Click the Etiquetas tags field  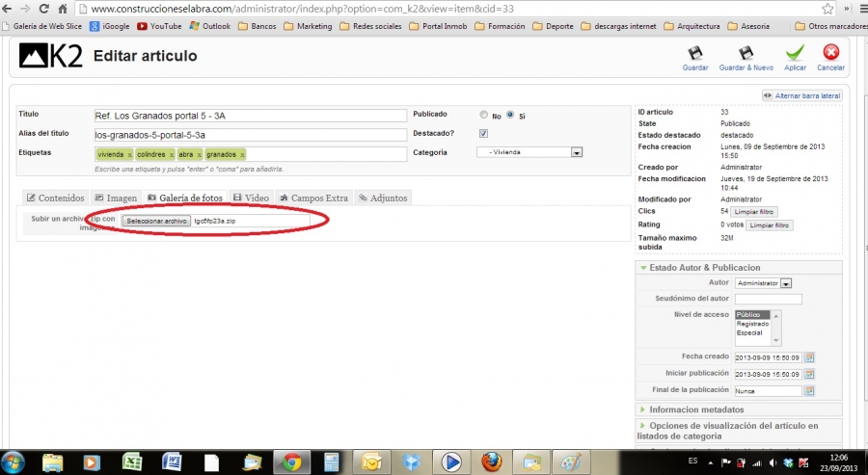click(x=250, y=155)
